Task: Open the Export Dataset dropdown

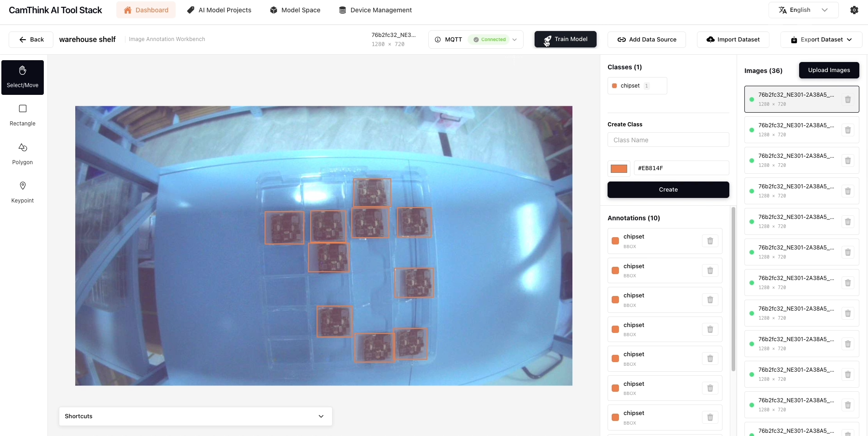Action: click(821, 40)
